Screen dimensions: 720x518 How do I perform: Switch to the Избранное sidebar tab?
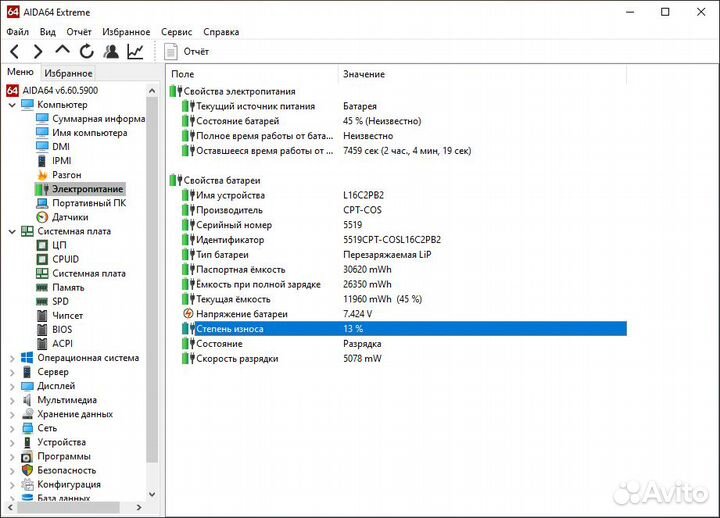pos(68,73)
